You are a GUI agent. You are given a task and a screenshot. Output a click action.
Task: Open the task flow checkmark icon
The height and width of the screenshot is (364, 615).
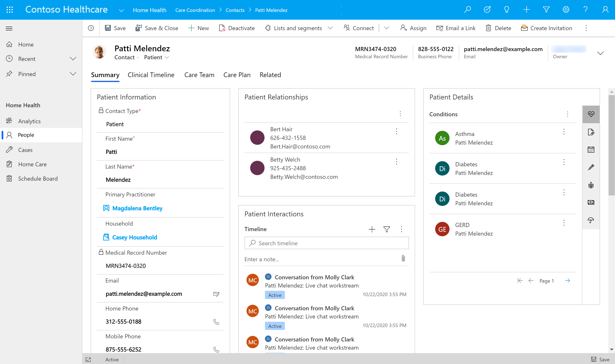(487, 10)
